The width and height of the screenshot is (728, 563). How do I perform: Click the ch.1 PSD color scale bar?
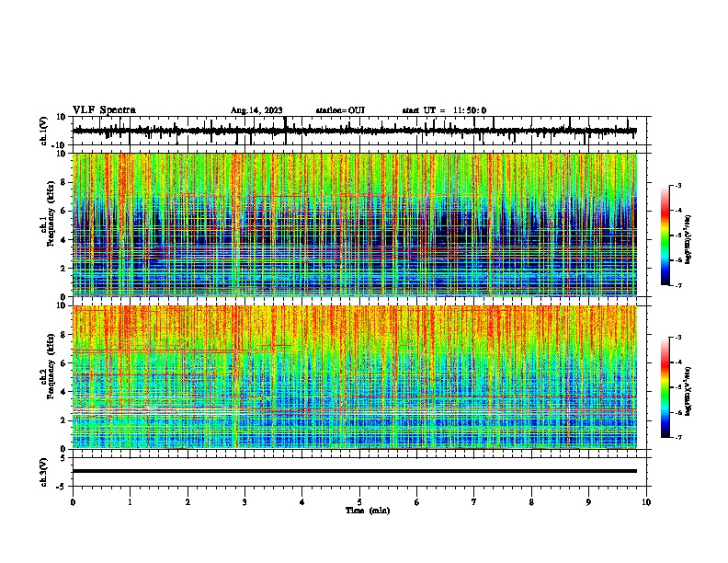(x=665, y=236)
